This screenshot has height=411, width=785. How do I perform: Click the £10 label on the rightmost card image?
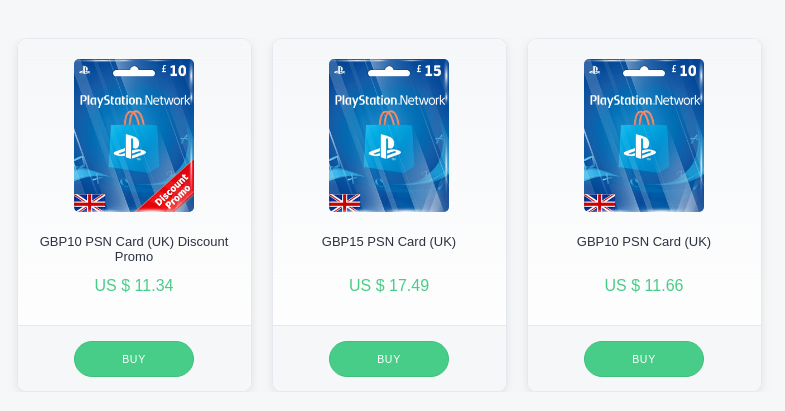point(684,71)
